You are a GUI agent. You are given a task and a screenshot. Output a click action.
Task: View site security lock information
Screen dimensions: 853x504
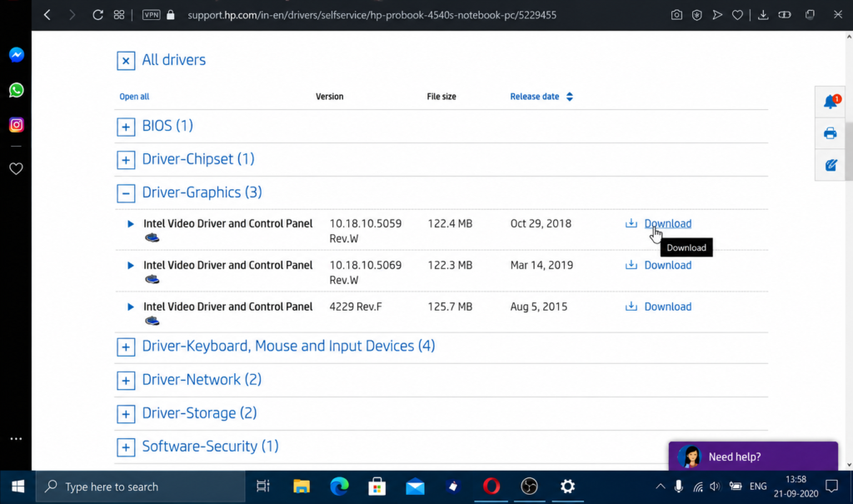[171, 15]
